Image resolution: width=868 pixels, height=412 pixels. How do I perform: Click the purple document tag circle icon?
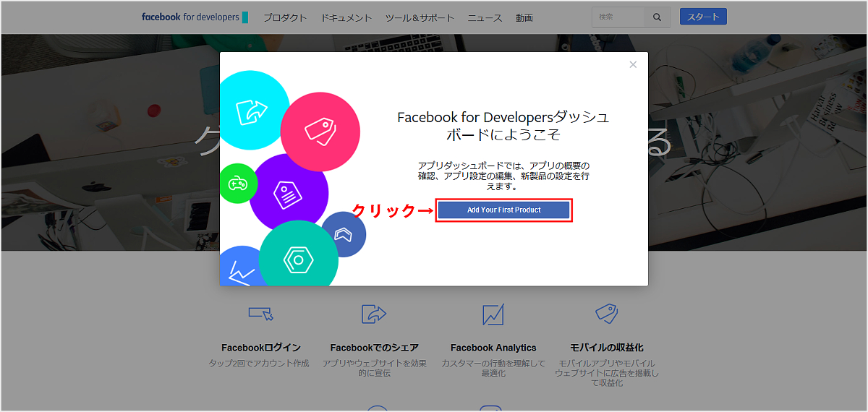pos(288,193)
